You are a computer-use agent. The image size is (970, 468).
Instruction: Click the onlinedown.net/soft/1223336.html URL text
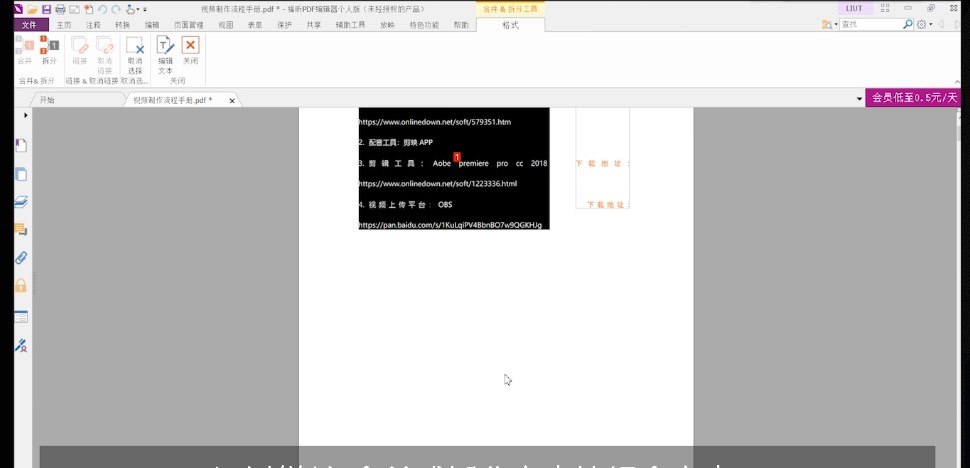(x=438, y=184)
